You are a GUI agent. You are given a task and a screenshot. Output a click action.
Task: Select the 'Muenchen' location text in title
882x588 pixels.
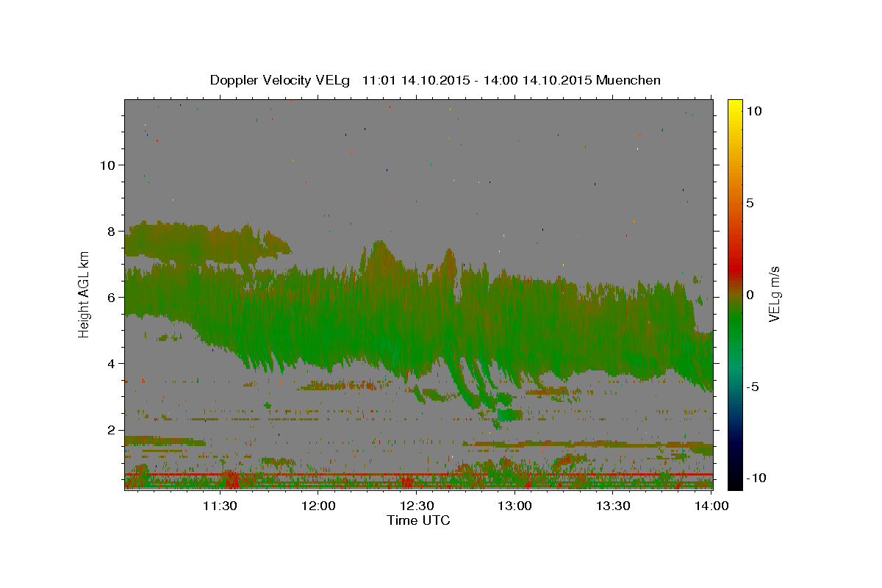[x=628, y=80]
